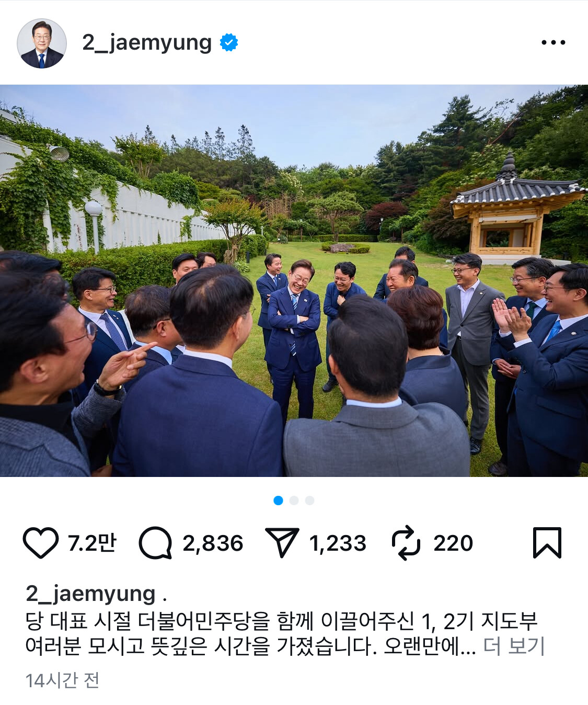Select the third carousel dot

point(309,501)
